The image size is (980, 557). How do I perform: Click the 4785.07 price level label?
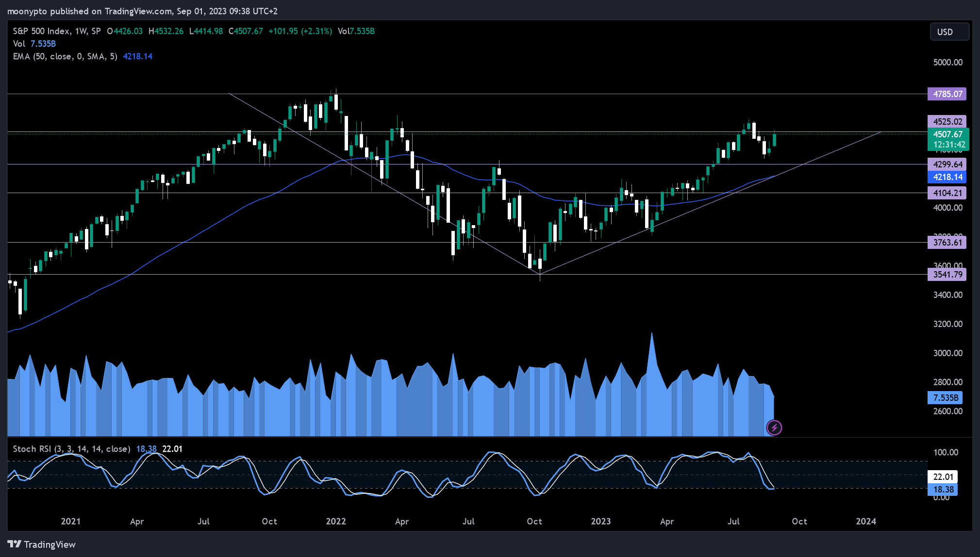[x=947, y=94]
